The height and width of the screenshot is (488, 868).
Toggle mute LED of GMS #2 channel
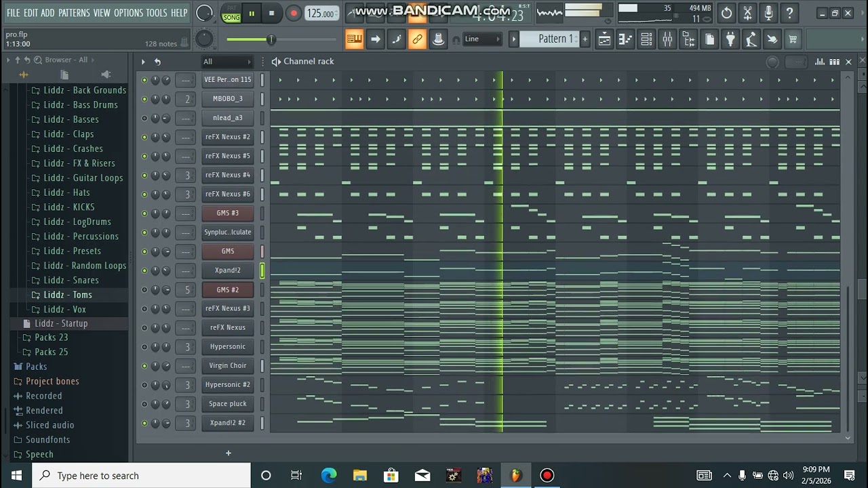(144, 289)
